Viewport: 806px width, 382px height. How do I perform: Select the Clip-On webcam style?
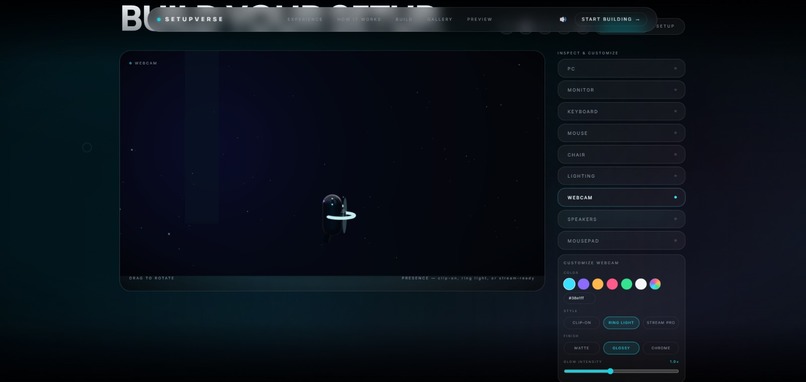[581, 323]
